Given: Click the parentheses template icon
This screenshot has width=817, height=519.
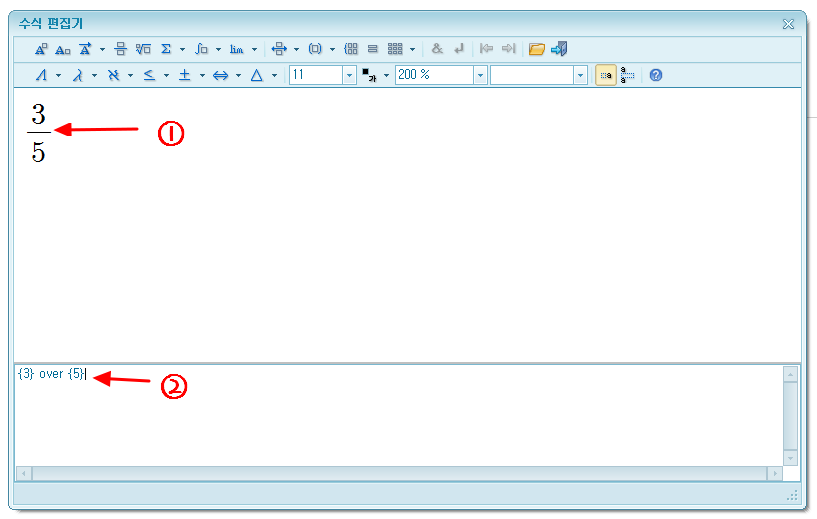Looking at the screenshot, I should [315, 50].
